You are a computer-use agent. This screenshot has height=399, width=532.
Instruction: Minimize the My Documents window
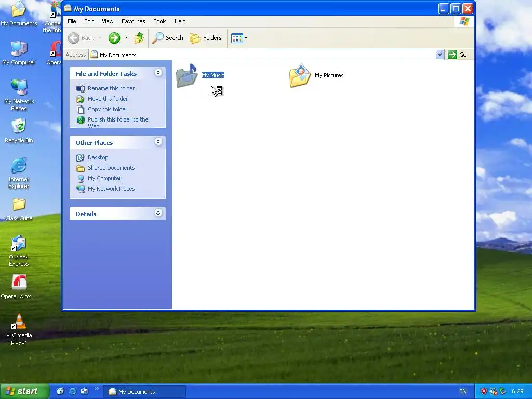444,8
